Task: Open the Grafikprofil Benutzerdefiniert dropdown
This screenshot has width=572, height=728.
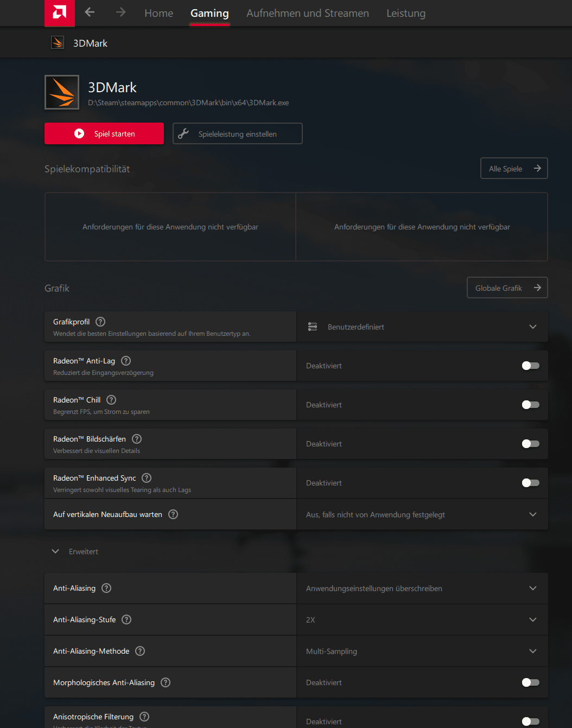Action: tap(422, 327)
